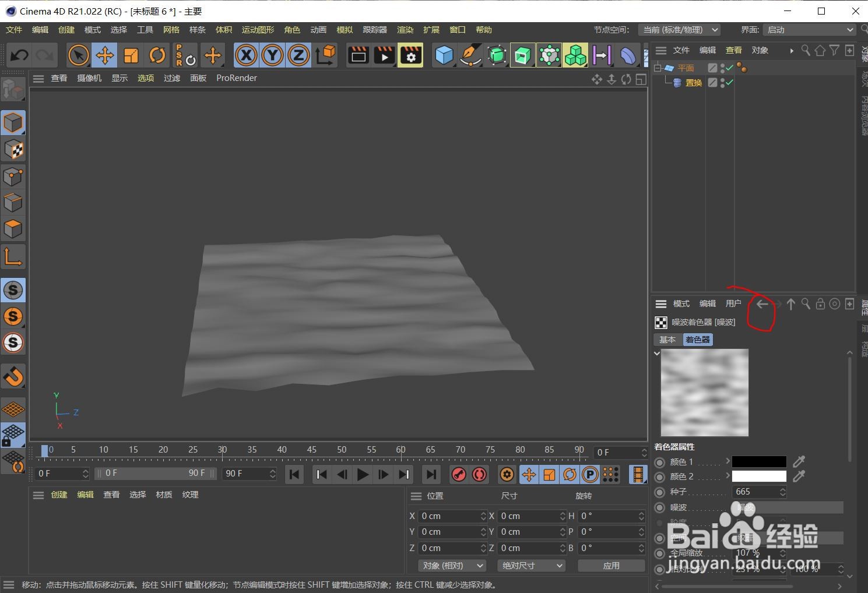
Task: Expand the 平面 object hierarchy
Action: tap(658, 68)
